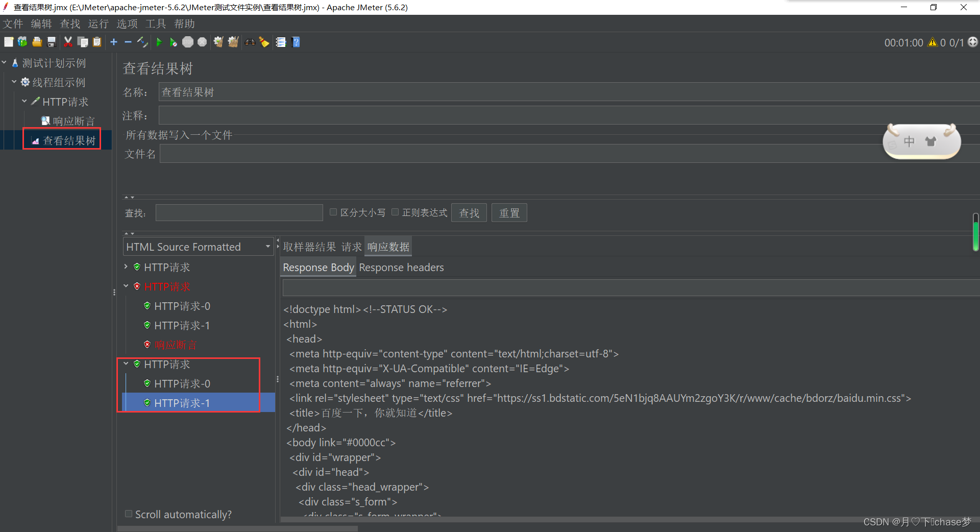980x532 pixels.
Task: Cut with the scissors icon
Action: [68, 42]
